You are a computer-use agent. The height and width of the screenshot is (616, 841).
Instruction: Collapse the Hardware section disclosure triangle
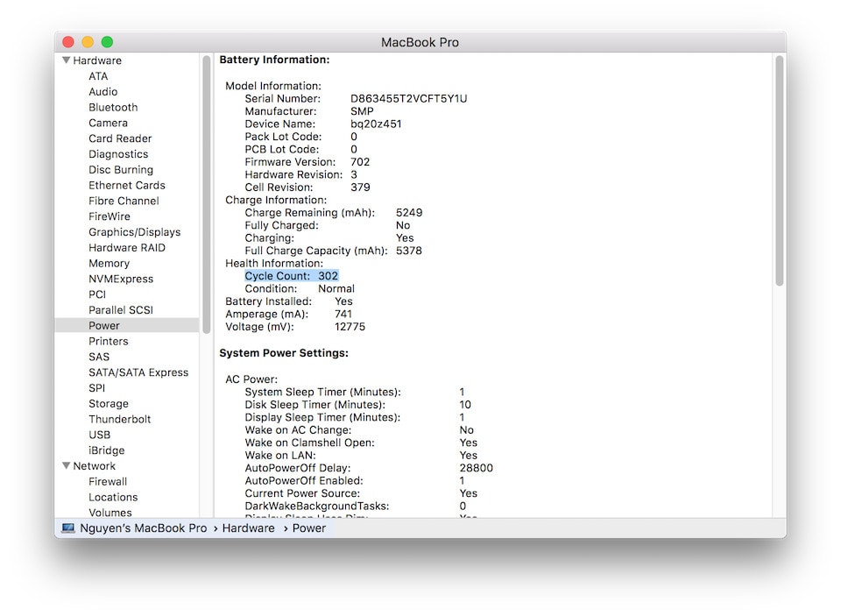[x=66, y=60]
